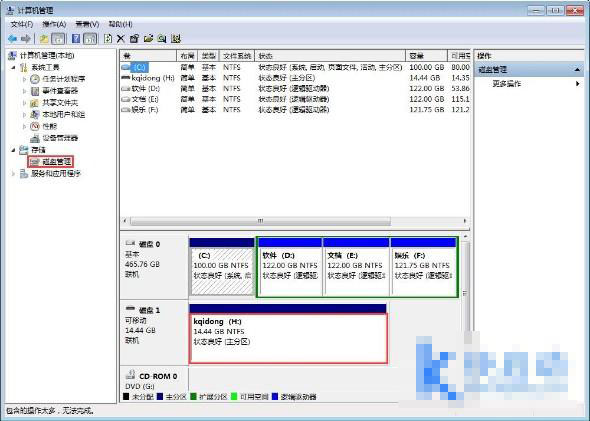Open the 操作(A) menu

pyautogui.click(x=54, y=24)
